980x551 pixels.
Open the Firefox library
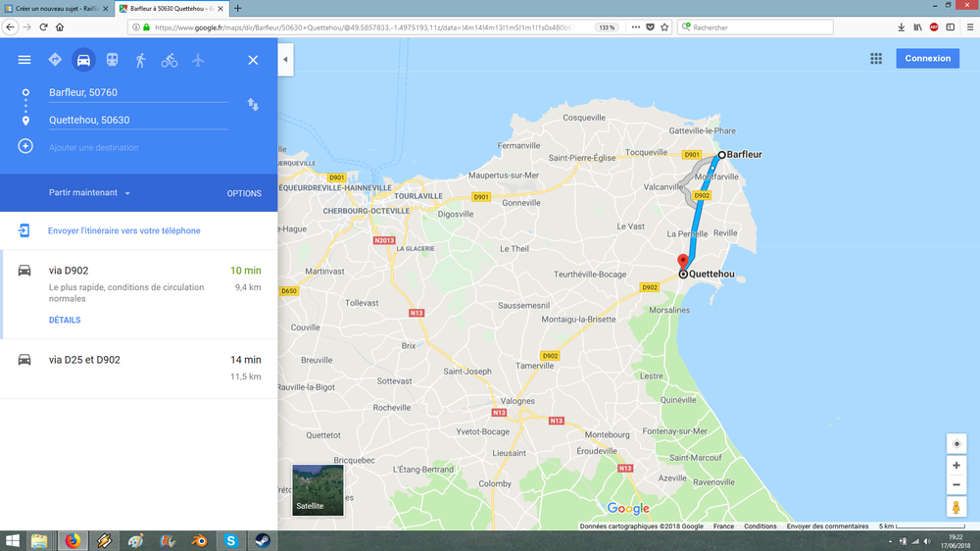coord(917,27)
